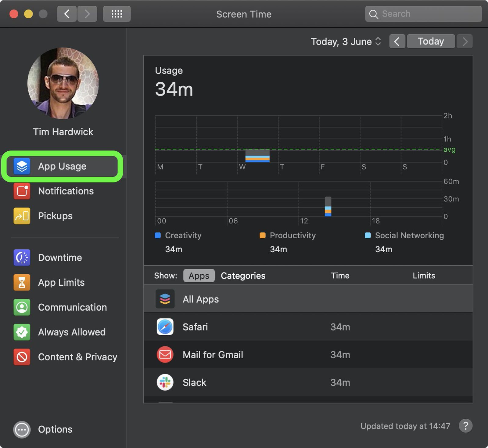Image resolution: width=488 pixels, height=448 pixels.
Task: Open Communication settings
Action: (x=72, y=307)
